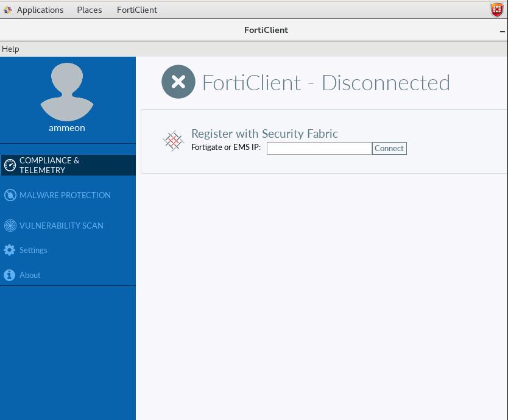Click the Vulnerability Scan radar icon
The image size is (508, 420).
click(10, 226)
